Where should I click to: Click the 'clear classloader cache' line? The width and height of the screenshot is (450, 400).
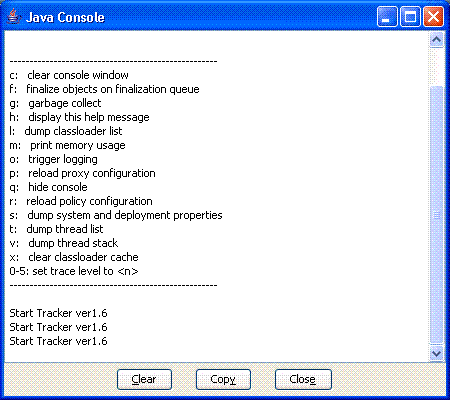[x=74, y=257]
